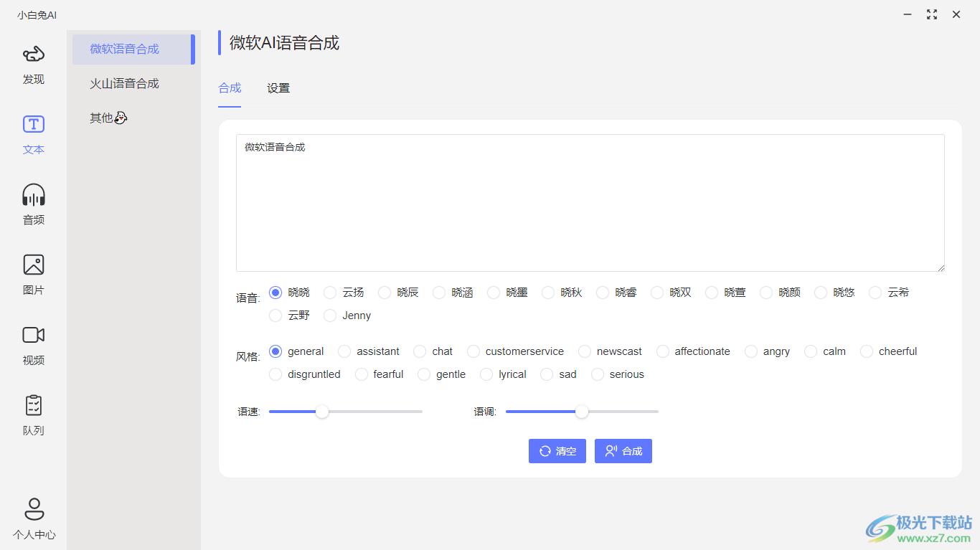Select the 晓悠 voice
Viewport: 980px width, 550px height.
821,293
